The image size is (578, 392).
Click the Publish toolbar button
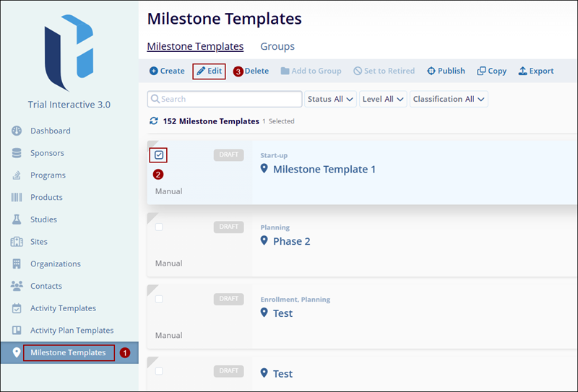coord(446,71)
